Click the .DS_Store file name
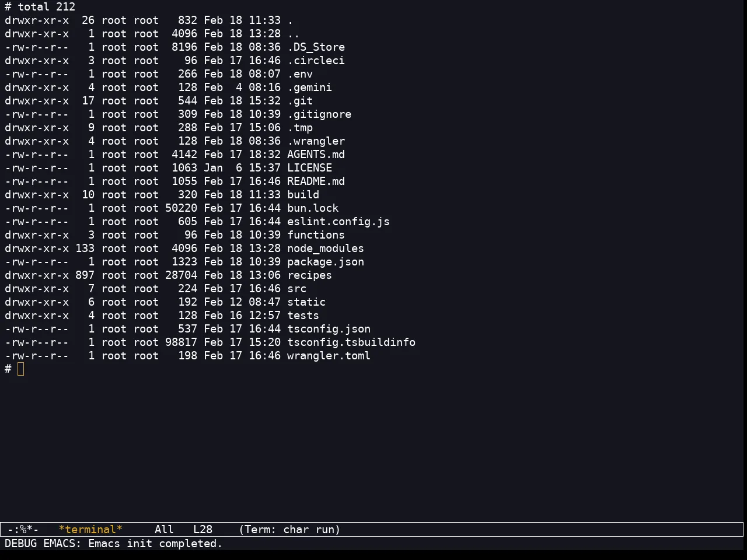Image resolution: width=747 pixels, height=560 pixels. [x=316, y=47]
